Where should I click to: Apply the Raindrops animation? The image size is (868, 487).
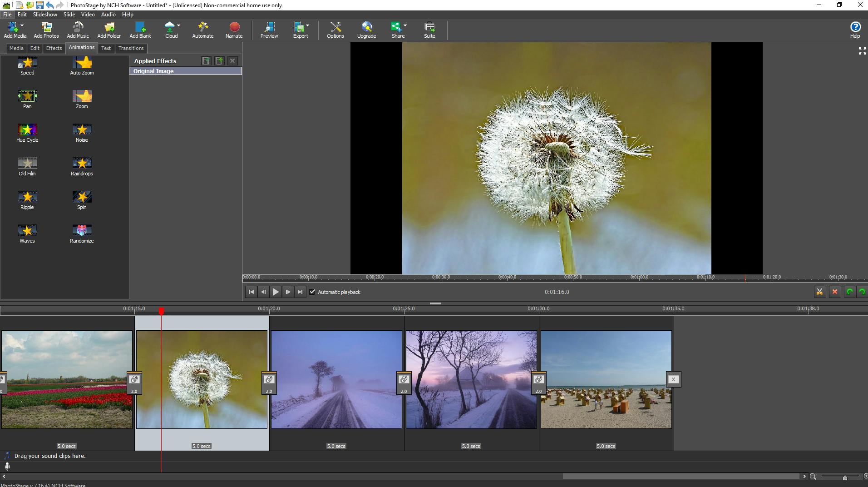[x=82, y=164]
